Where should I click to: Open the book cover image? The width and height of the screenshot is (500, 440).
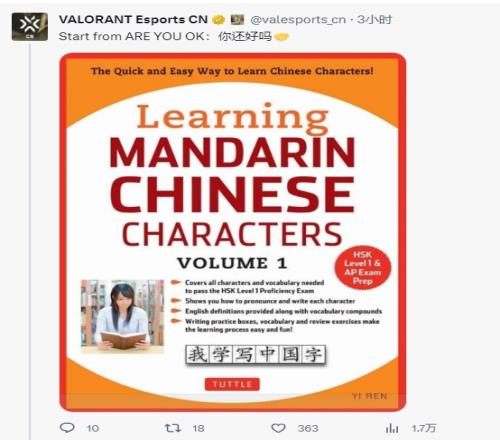pyautogui.click(x=233, y=232)
